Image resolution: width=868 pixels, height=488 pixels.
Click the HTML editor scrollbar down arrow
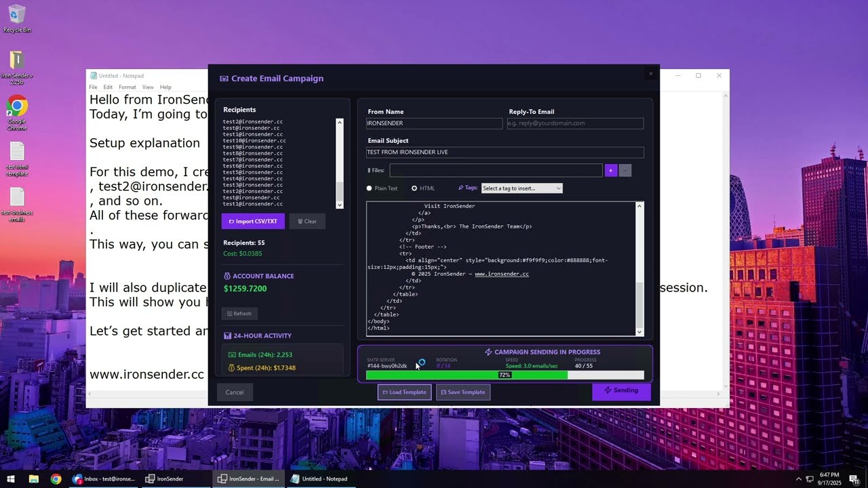coord(639,331)
